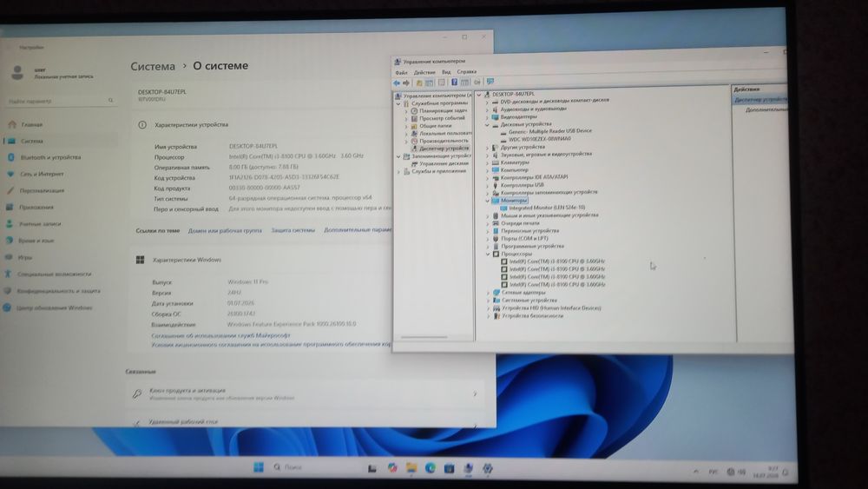Open Microsoft Edge from taskbar
The image size is (868, 489).
(x=431, y=468)
